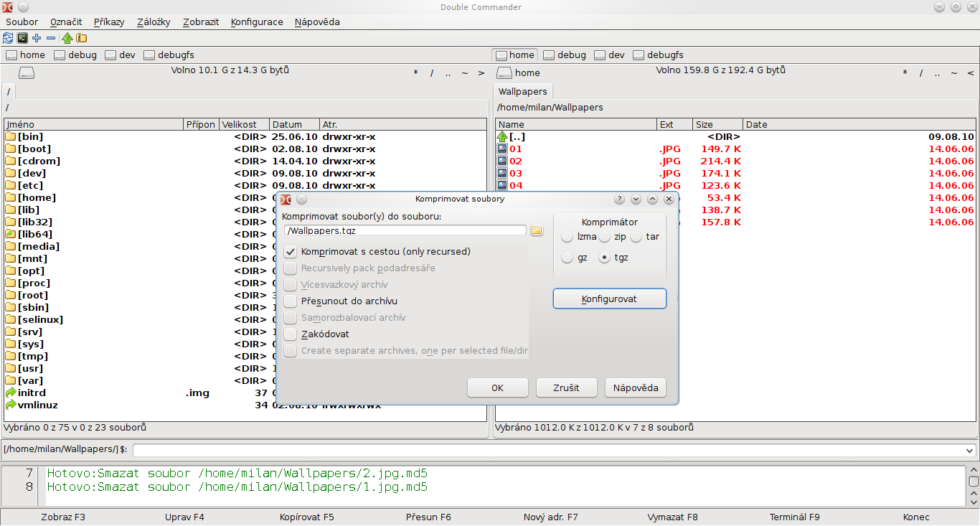980x526 pixels.
Task: Click the left panel '..' parent directory button
Action: point(448,72)
